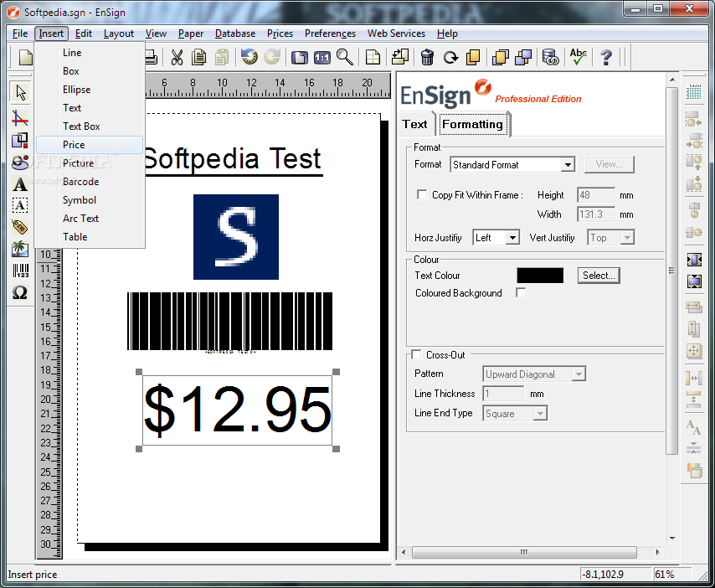Click the Paste clipboard icon
The height and width of the screenshot is (588, 715).
point(222,58)
